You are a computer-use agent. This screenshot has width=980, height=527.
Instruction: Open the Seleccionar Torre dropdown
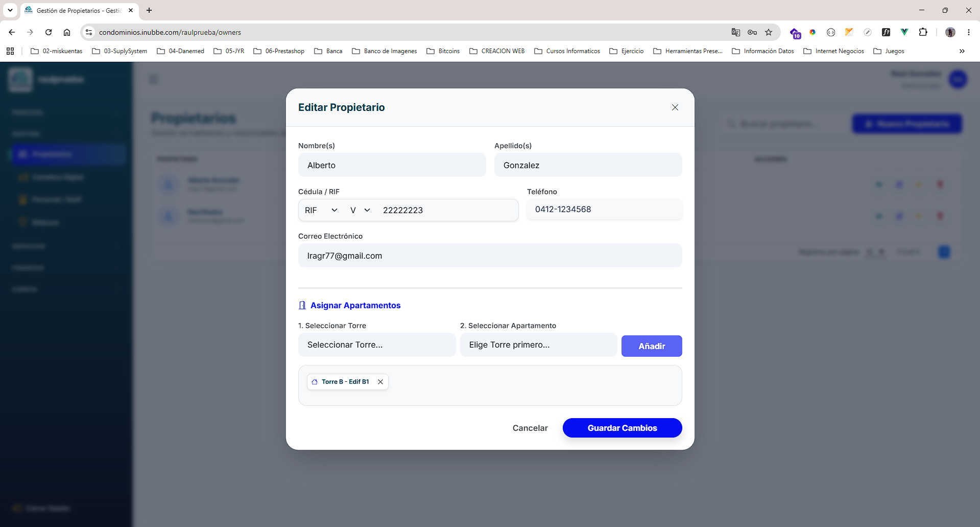377,345
